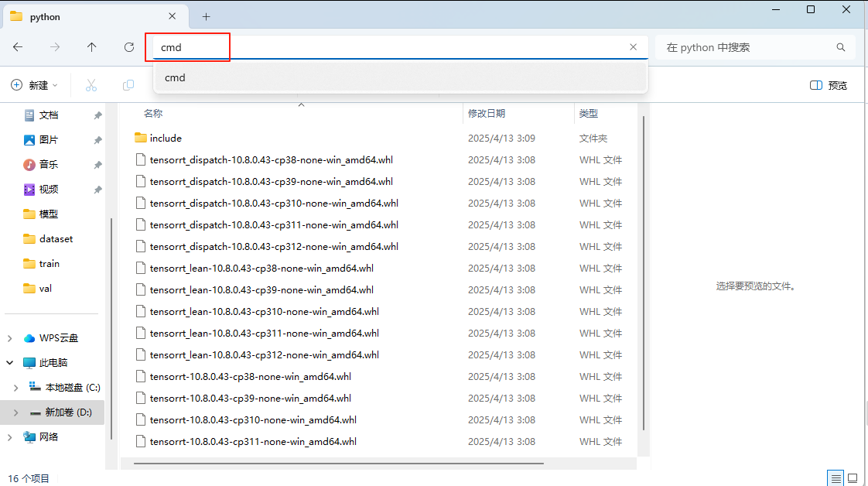The width and height of the screenshot is (868, 486).
Task: Clear the address bar with the X button
Action: click(633, 46)
